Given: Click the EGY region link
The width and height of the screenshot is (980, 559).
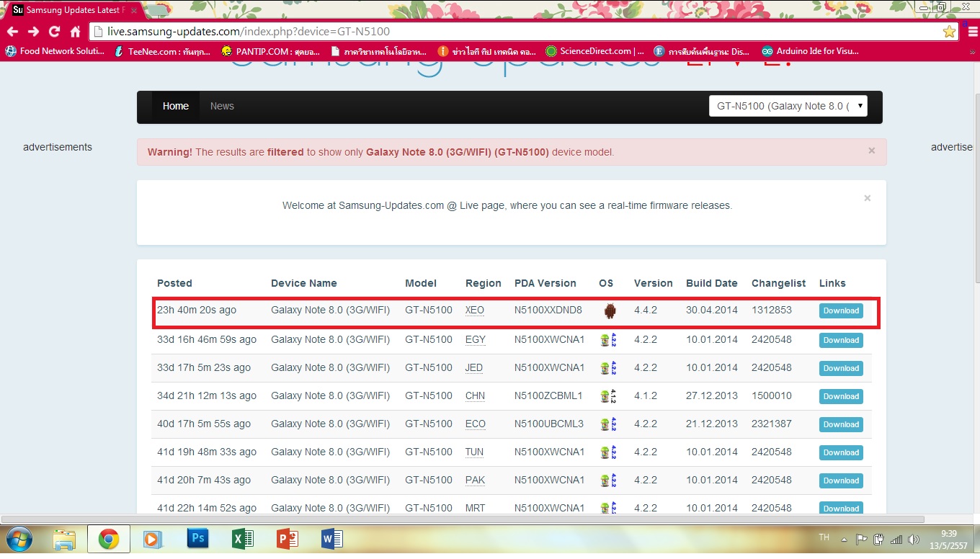Looking at the screenshot, I should (475, 339).
